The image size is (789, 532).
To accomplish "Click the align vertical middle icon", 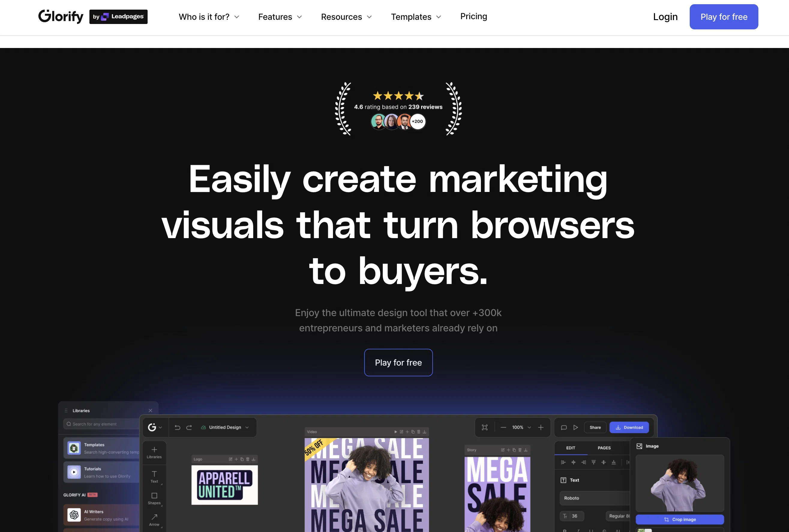I will pos(604,462).
